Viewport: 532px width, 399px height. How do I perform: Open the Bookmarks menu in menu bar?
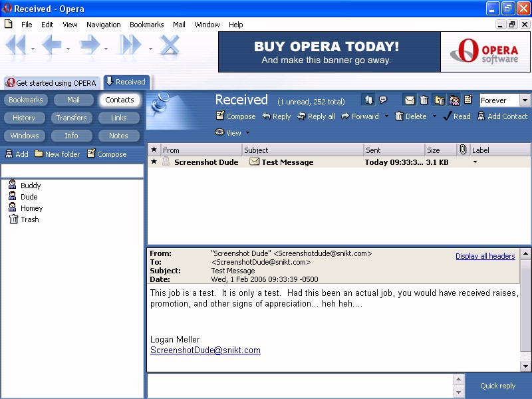coord(146,25)
